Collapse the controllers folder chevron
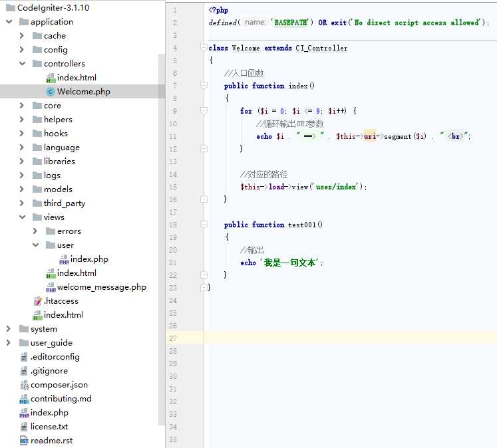Image resolution: width=497 pixels, height=448 pixels. click(22, 63)
